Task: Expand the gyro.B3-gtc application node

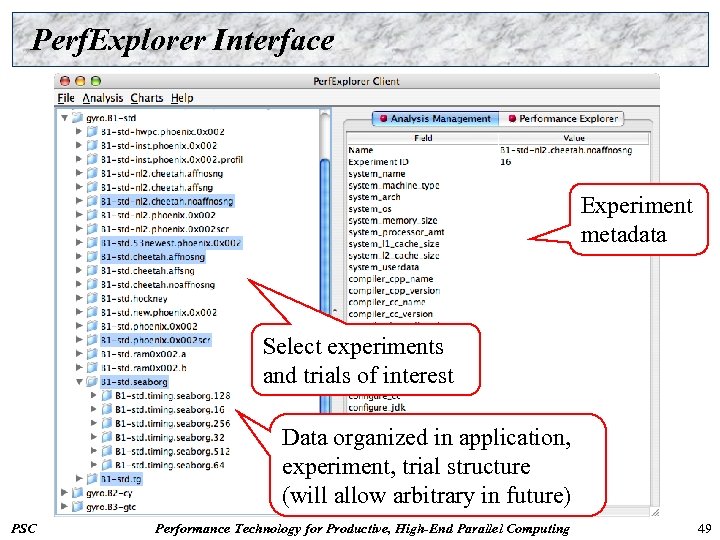Action: coord(64,506)
